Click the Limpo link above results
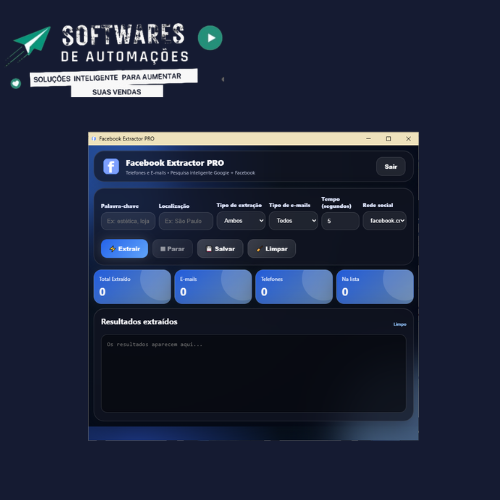Image resolution: width=500 pixels, height=500 pixels. pos(400,324)
